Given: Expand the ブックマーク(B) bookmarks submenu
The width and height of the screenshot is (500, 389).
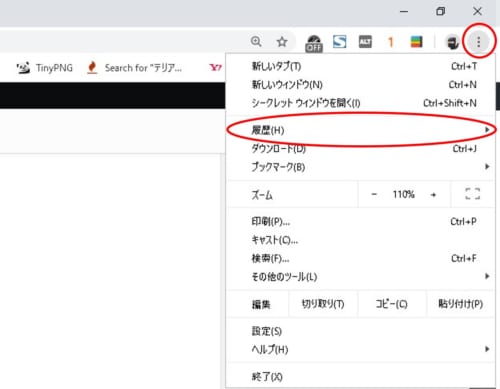Looking at the screenshot, I should point(360,167).
